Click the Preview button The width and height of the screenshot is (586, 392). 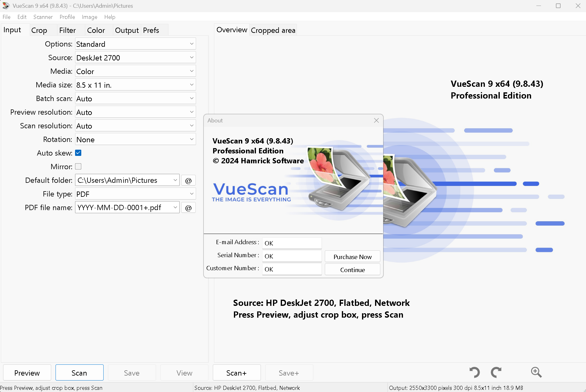click(27, 373)
